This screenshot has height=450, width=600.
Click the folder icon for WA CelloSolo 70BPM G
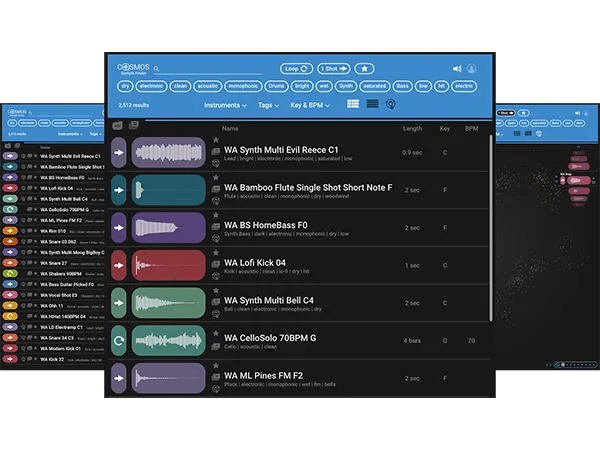coord(216,346)
